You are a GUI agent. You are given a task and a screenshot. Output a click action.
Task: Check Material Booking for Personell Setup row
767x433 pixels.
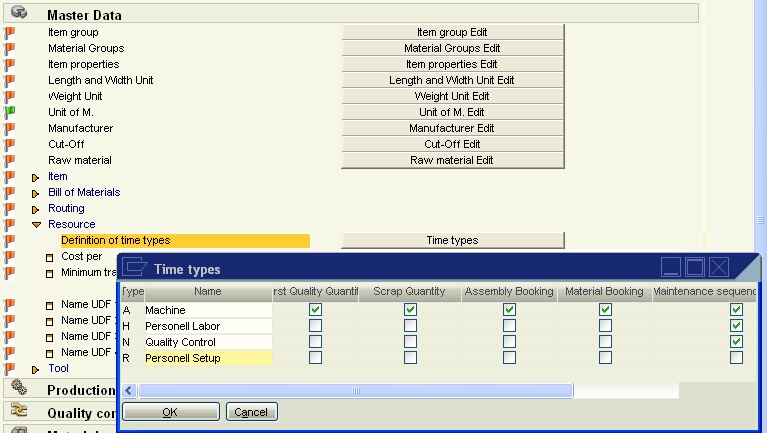[x=605, y=358]
